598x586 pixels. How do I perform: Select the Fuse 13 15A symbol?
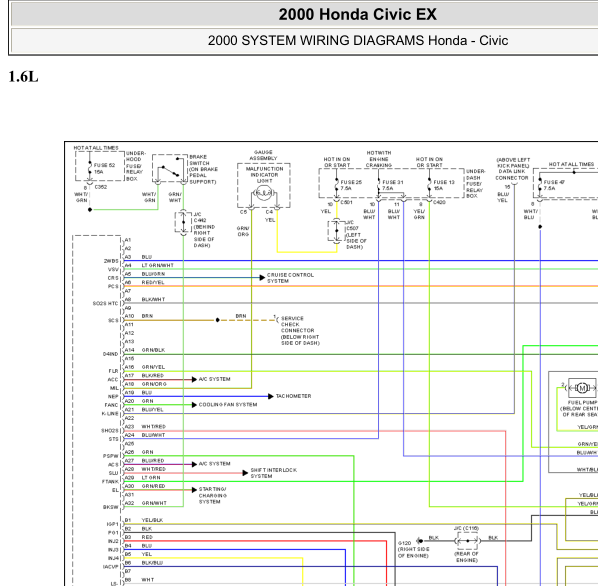tap(429, 185)
